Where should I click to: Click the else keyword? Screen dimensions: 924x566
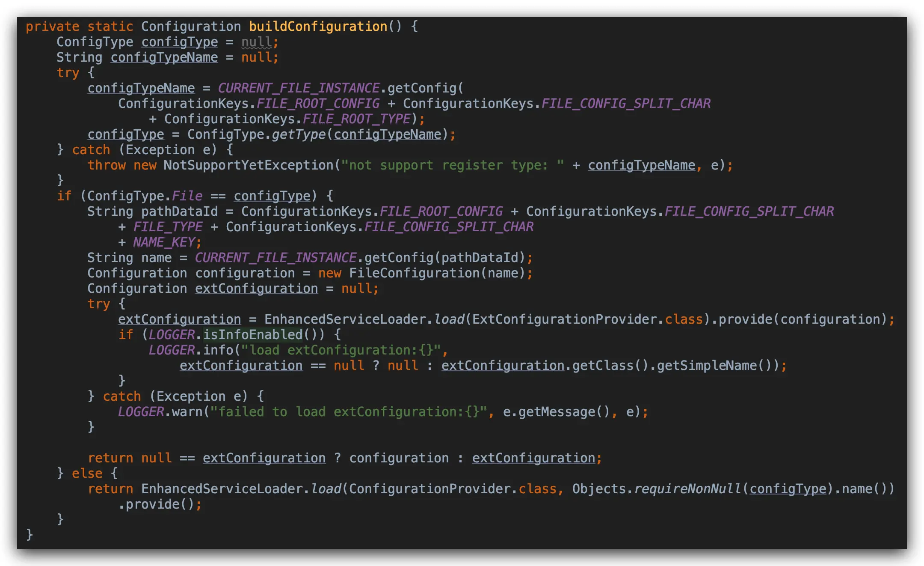coord(87,474)
